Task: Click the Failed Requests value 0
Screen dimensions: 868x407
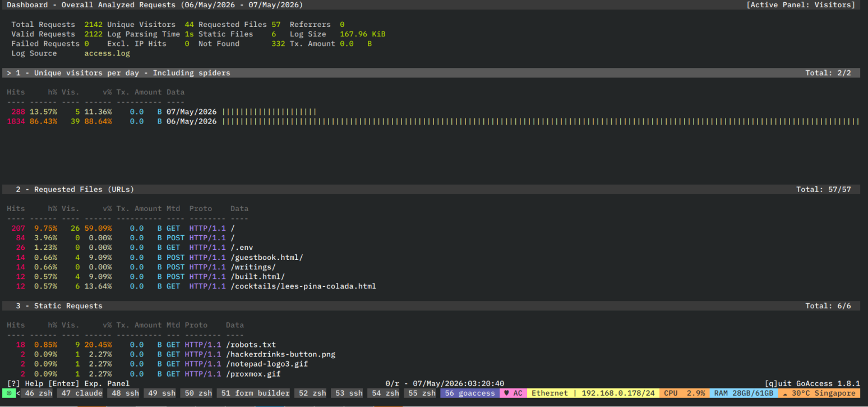Action: click(86, 44)
